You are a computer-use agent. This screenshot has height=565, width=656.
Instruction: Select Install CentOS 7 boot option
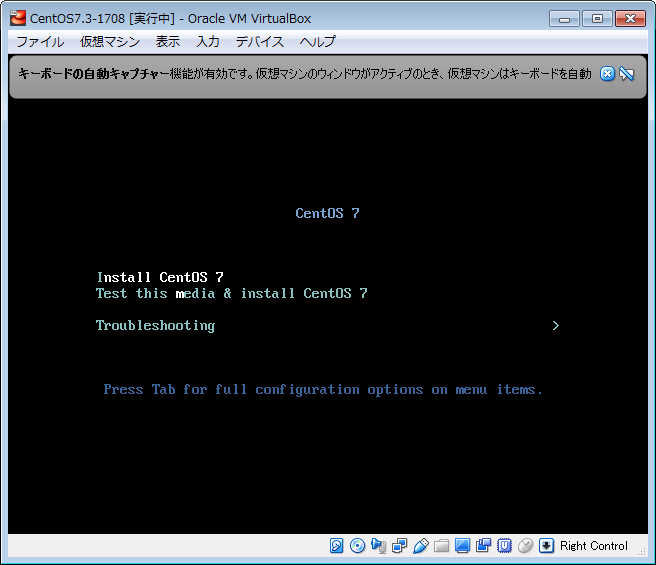(x=160, y=277)
